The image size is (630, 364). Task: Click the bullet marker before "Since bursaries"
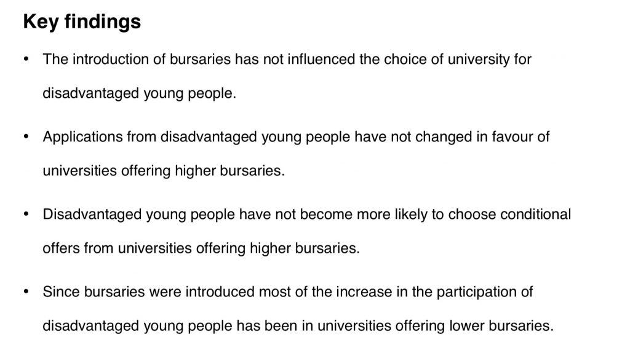click(26, 291)
